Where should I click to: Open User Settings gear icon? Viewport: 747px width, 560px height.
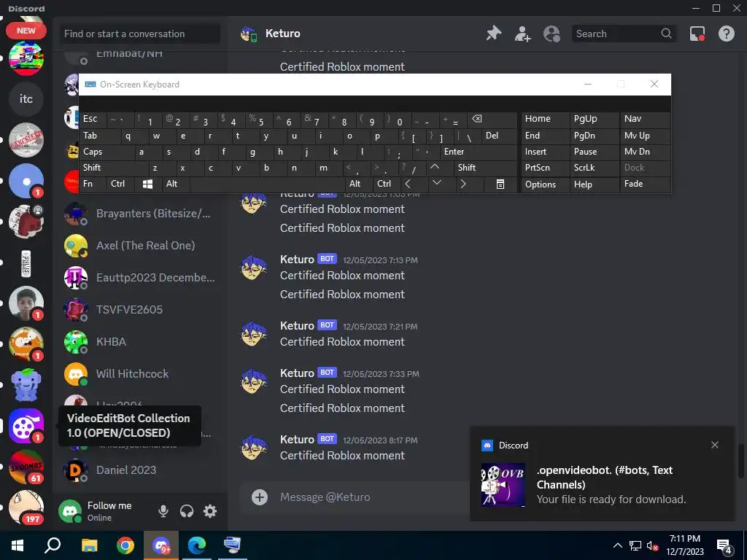pyautogui.click(x=210, y=511)
